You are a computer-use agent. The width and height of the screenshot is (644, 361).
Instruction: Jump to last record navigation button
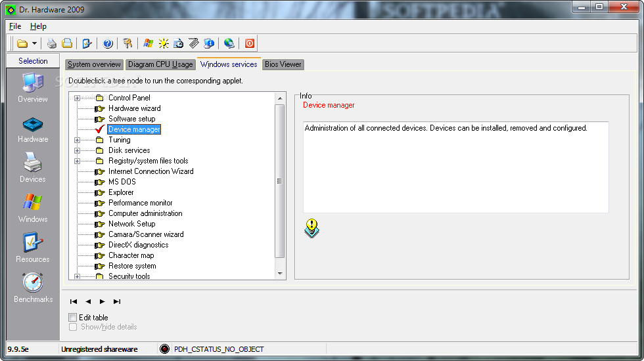click(x=117, y=301)
